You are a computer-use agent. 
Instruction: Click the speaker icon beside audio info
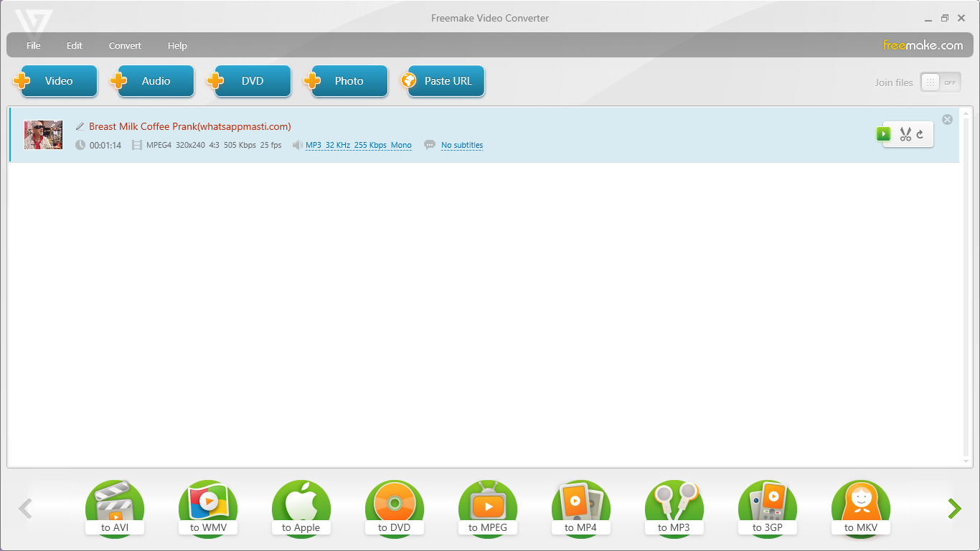pyautogui.click(x=298, y=145)
